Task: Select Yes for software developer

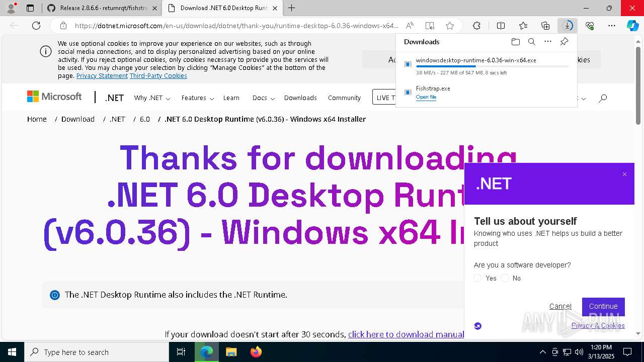Action: point(478,278)
